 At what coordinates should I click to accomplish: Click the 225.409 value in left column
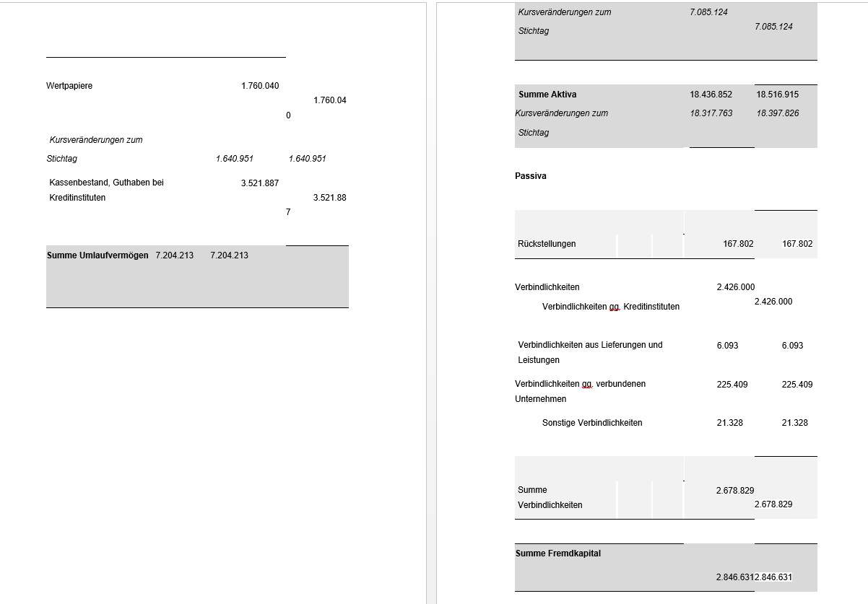(732, 385)
